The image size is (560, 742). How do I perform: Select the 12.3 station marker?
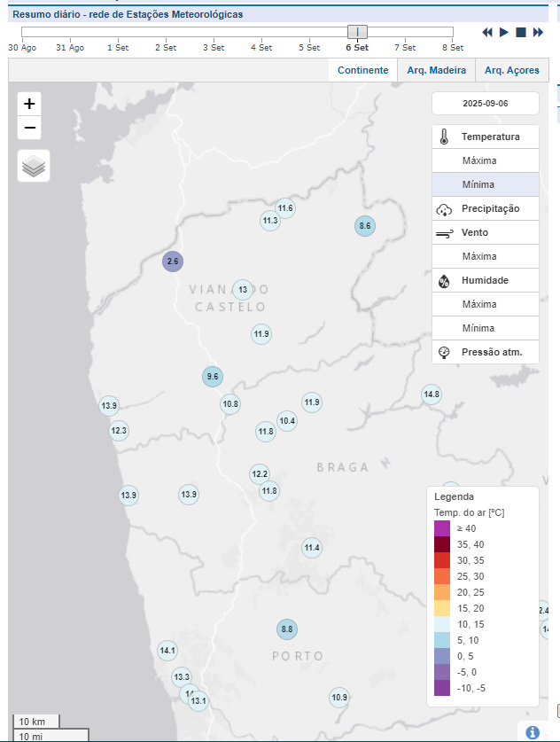pyautogui.click(x=119, y=431)
